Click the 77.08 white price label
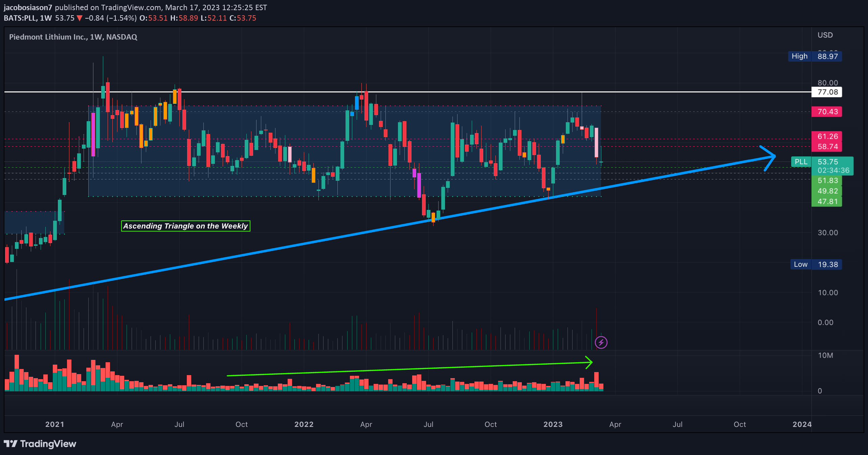Image resolution: width=868 pixels, height=455 pixels. point(827,92)
